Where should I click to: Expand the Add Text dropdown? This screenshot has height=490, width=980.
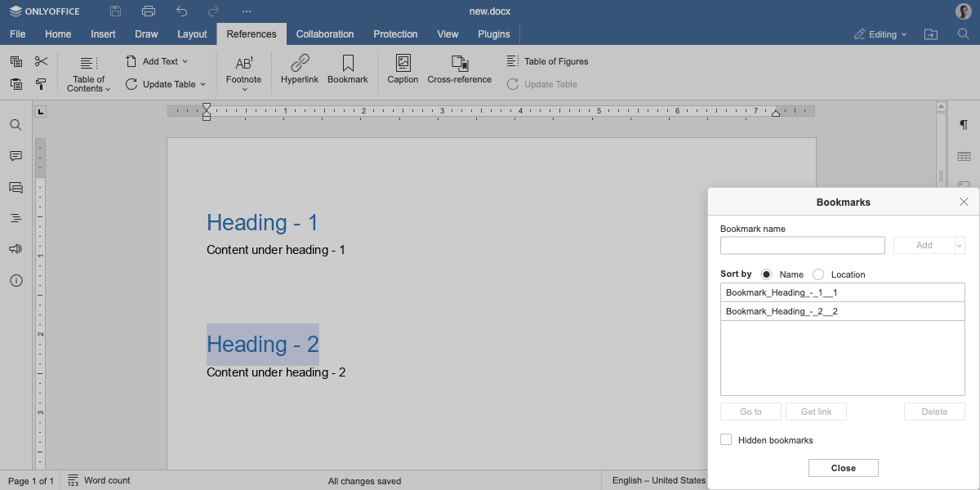click(185, 61)
